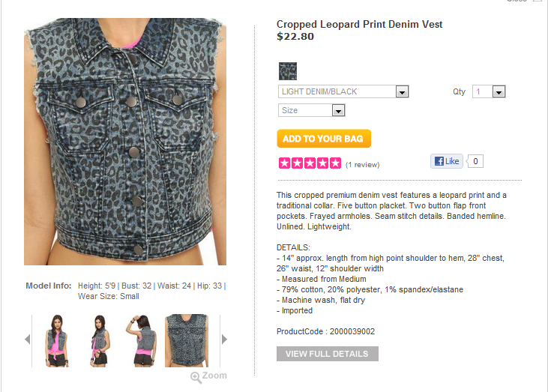548x392 pixels.
Task: Click VIEW FULL DETAILS button
Action: [x=328, y=354]
